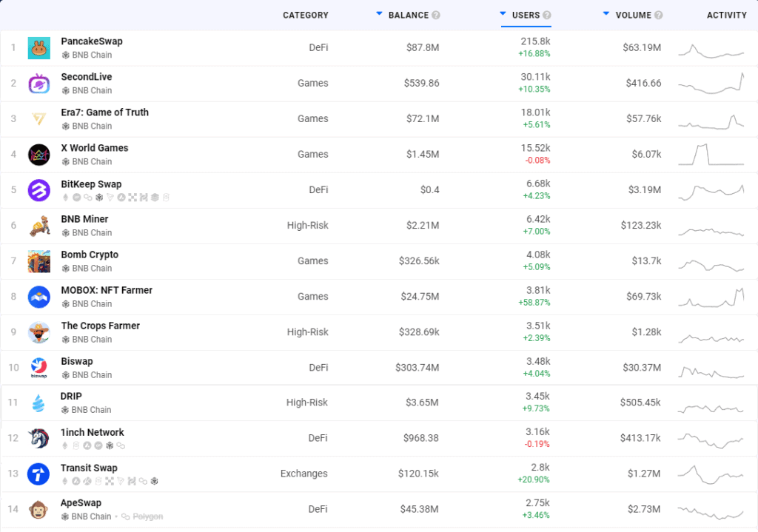Image resolution: width=758 pixels, height=532 pixels.
Task: Click the 215.8k users value for PancakeSwap
Action: pyautogui.click(x=536, y=41)
